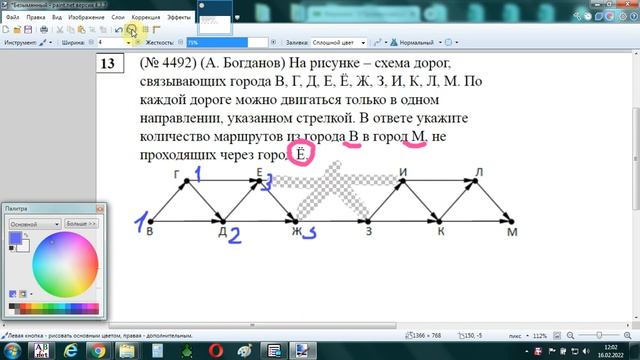Click the zoom in magnifier icon

pos(628,336)
